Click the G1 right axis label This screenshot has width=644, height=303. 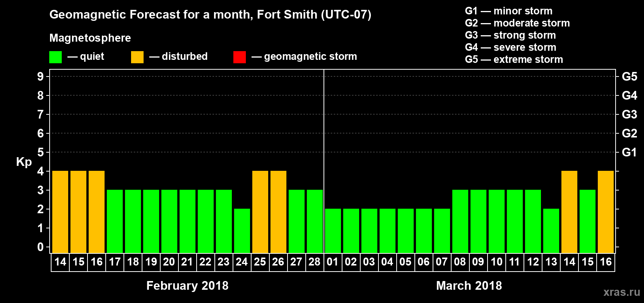click(630, 152)
